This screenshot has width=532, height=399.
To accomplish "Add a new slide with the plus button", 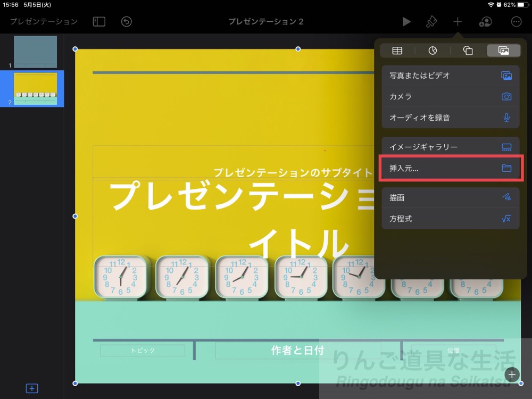I will click(32, 388).
